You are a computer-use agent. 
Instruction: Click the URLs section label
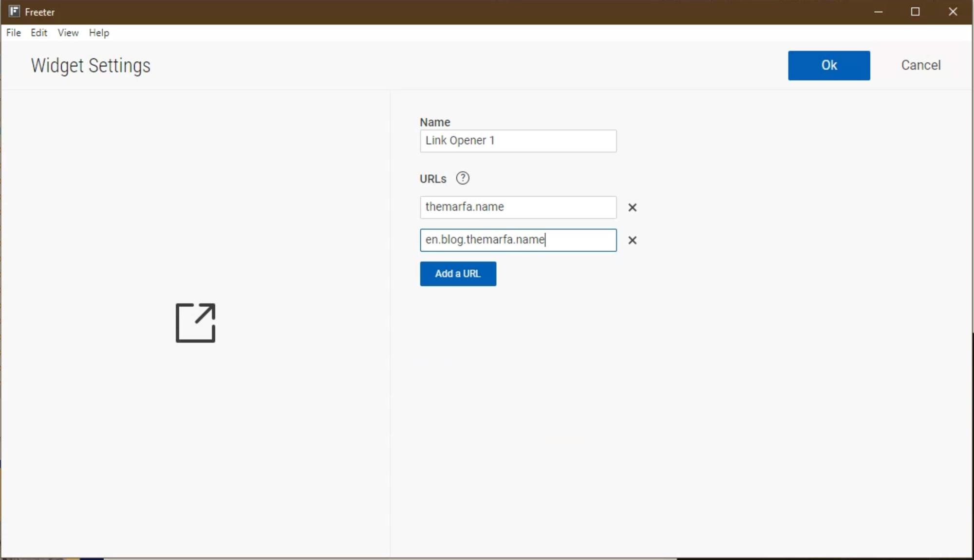click(432, 179)
